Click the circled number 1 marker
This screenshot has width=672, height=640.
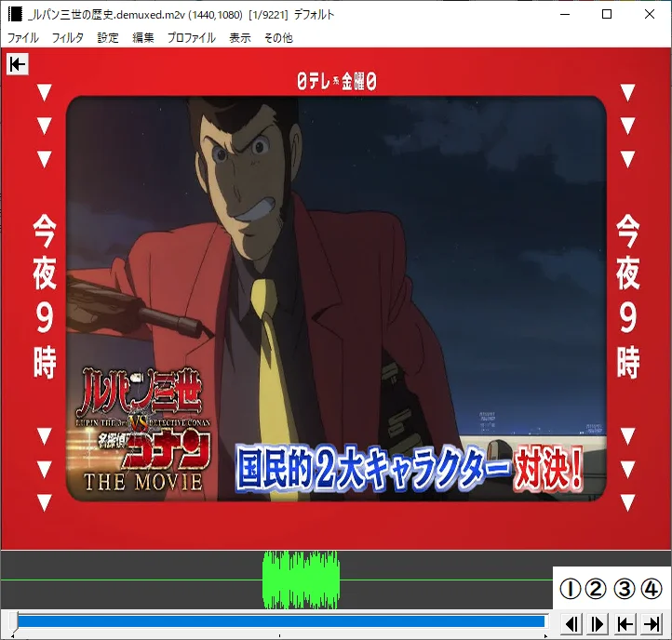569,589
